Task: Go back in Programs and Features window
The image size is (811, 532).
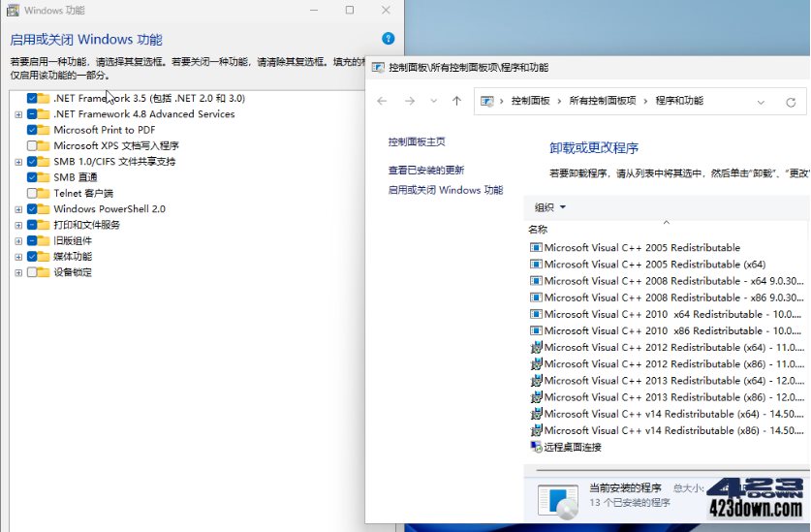Action: pyautogui.click(x=382, y=101)
